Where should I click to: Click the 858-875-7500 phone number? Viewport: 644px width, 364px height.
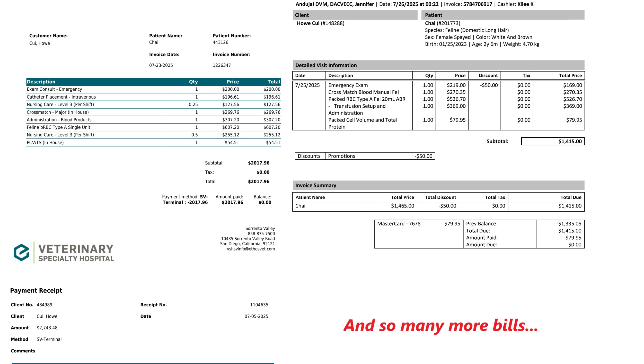pos(261,234)
